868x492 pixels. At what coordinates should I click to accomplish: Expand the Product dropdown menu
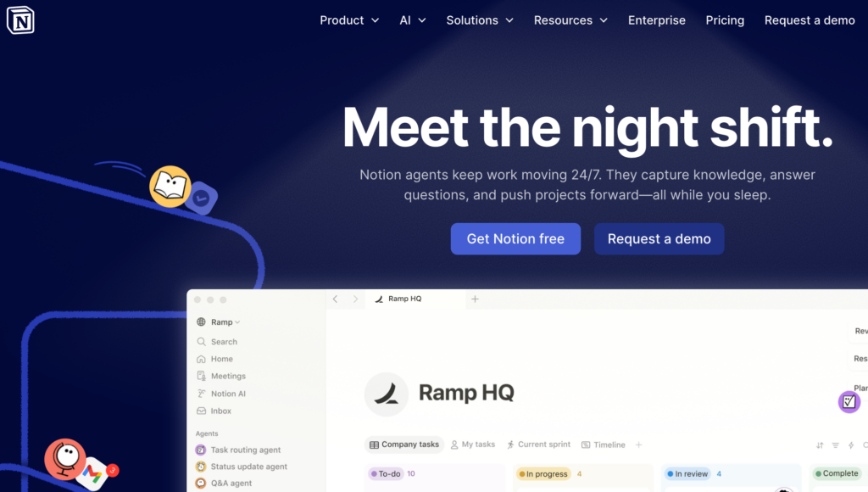tap(349, 20)
